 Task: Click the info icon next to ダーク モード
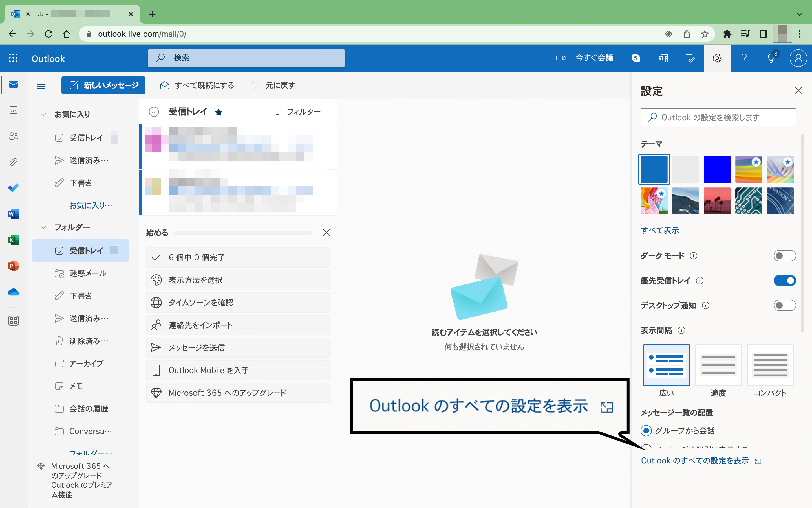(694, 256)
